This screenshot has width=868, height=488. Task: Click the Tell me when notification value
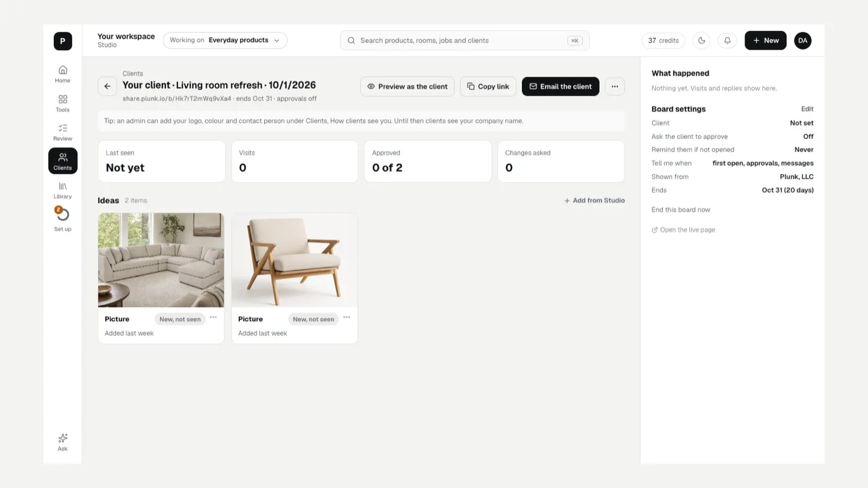[763, 163]
